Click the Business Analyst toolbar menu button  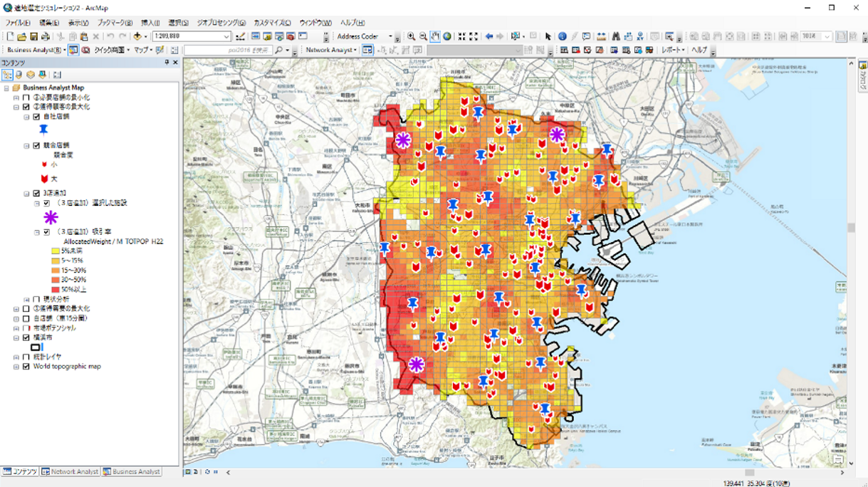click(36, 51)
